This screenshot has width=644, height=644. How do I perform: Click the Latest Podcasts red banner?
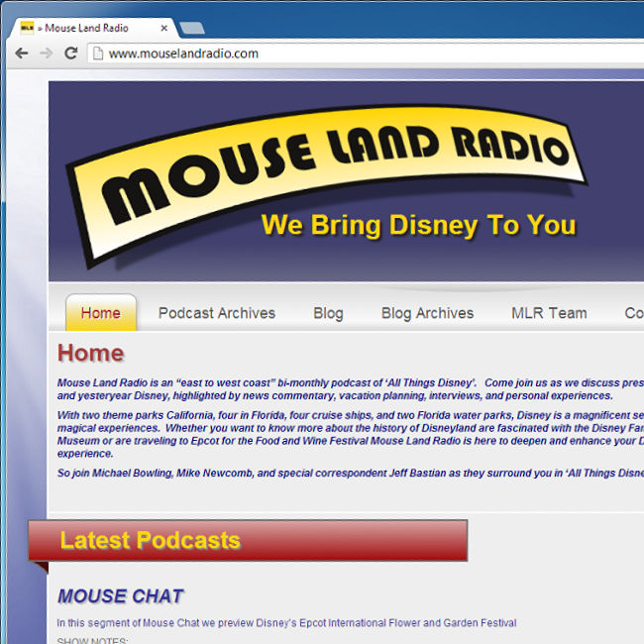pyautogui.click(x=248, y=541)
